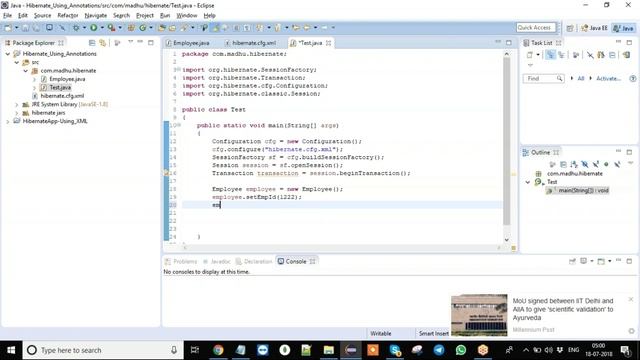Click the Task List help question mark icon
The height and width of the screenshot is (360, 640).
pyautogui.click(x=632, y=78)
